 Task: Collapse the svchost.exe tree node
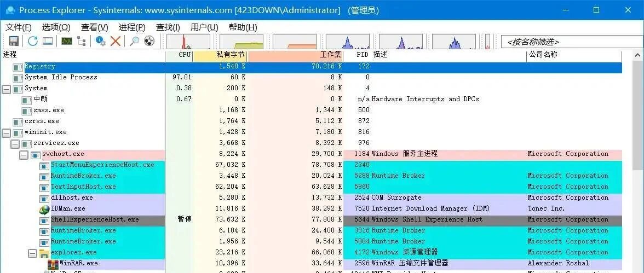(x=24, y=155)
